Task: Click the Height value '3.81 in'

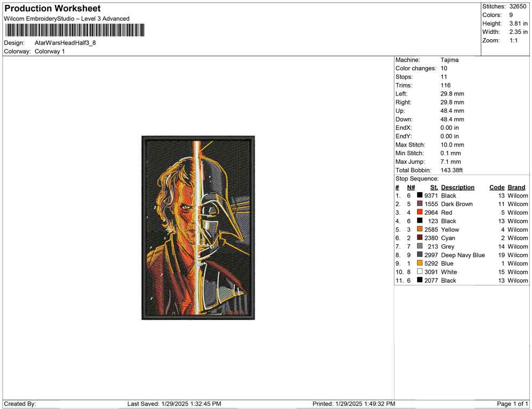Action: (518, 24)
